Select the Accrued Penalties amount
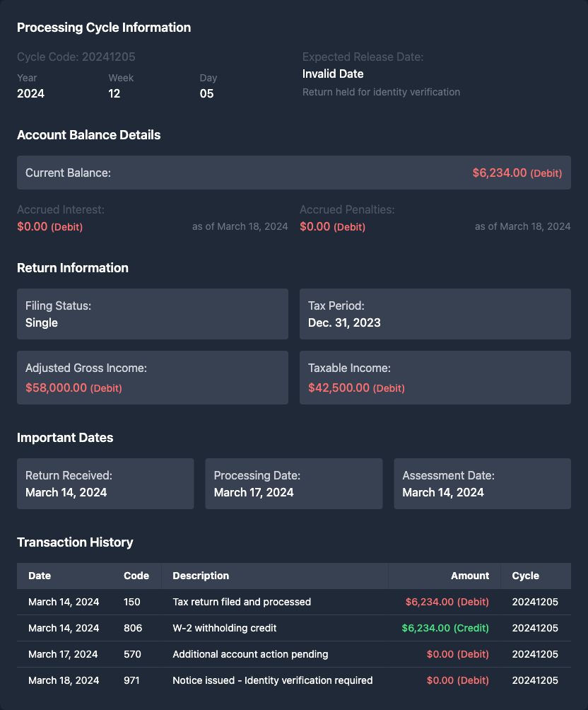 tap(332, 227)
